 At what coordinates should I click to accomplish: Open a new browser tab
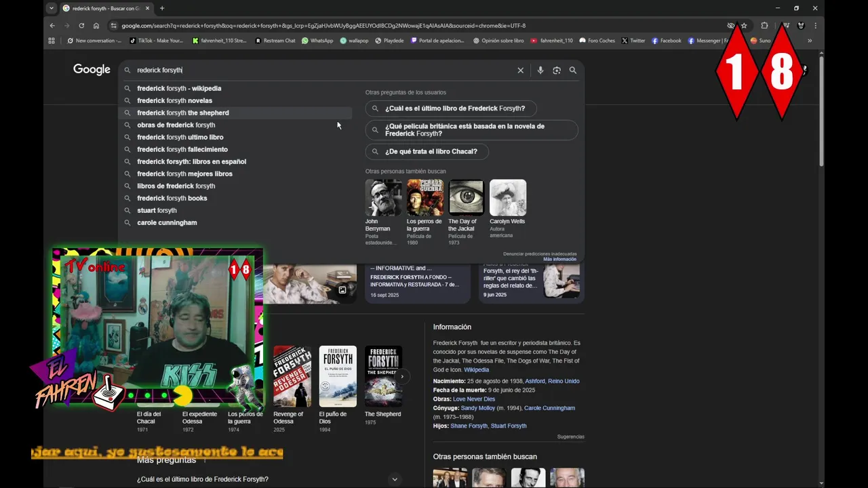tap(161, 8)
